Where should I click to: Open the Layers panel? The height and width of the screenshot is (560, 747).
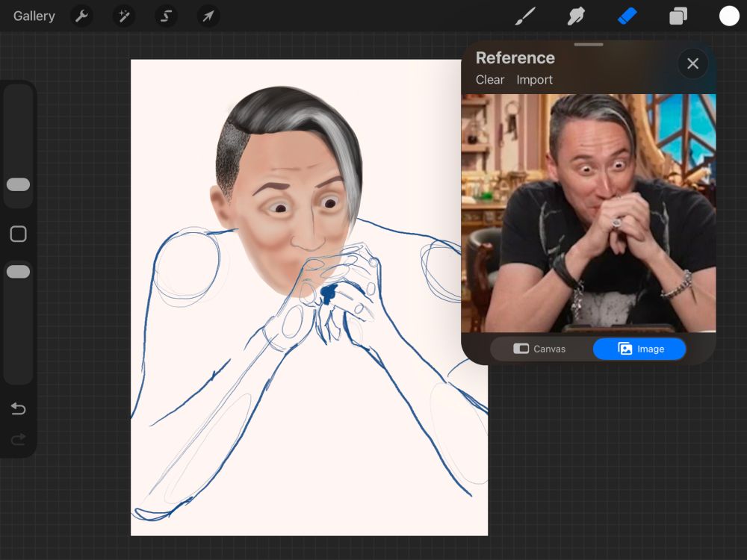tap(678, 16)
